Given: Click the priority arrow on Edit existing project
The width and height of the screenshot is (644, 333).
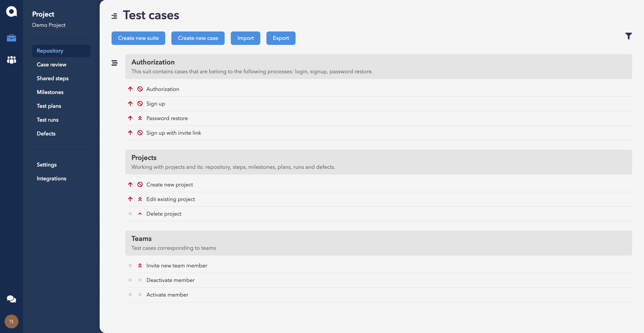Looking at the screenshot, I should pyautogui.click(x=130, y=199).
